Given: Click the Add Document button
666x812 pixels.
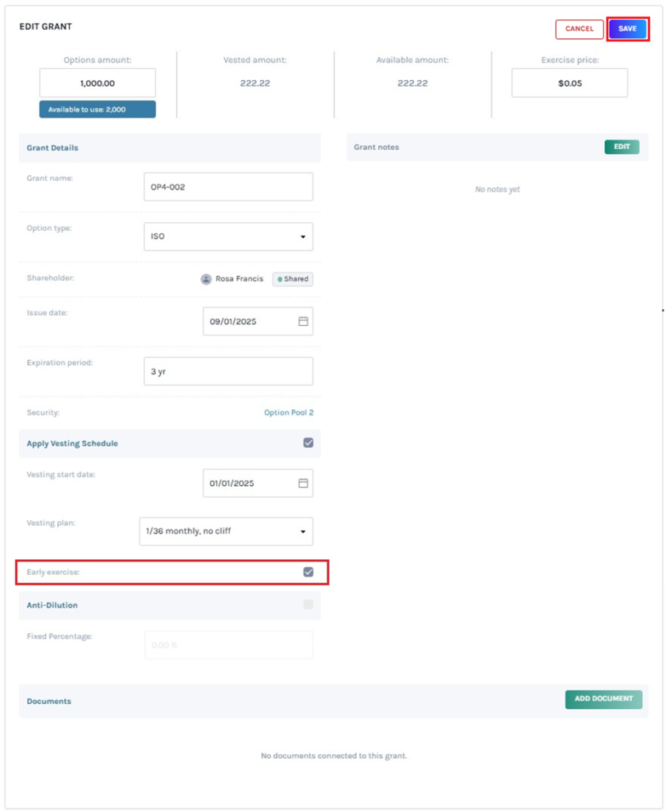Looking at the screenshot, I should coord(603,699).
